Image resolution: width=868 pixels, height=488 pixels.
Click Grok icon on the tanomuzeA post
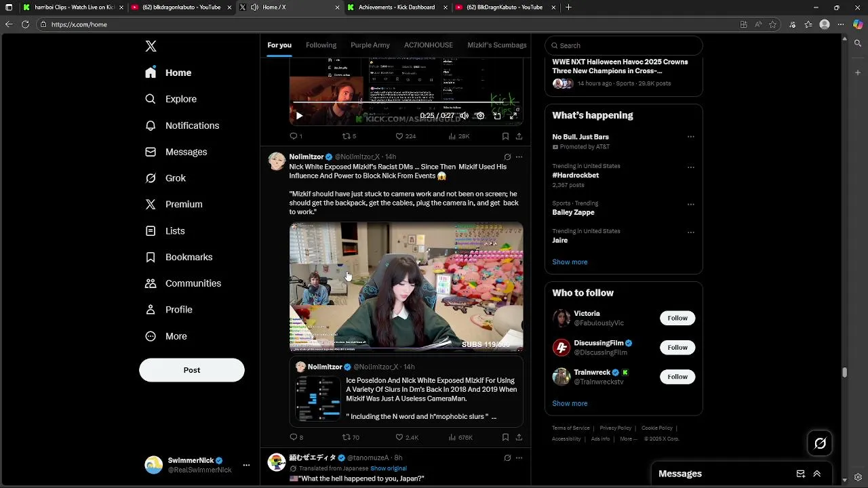pyautogui.click(x=507, y=458)
